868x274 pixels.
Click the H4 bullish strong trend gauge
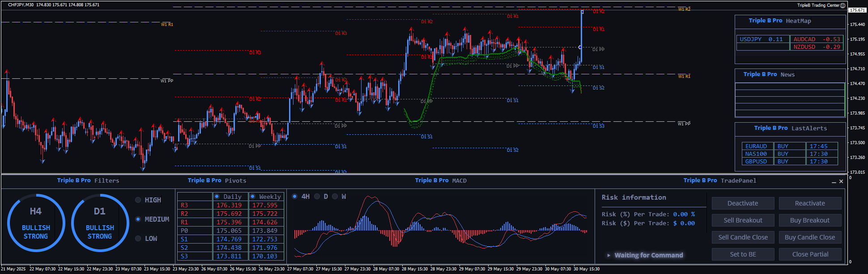(x=36, y=223)
